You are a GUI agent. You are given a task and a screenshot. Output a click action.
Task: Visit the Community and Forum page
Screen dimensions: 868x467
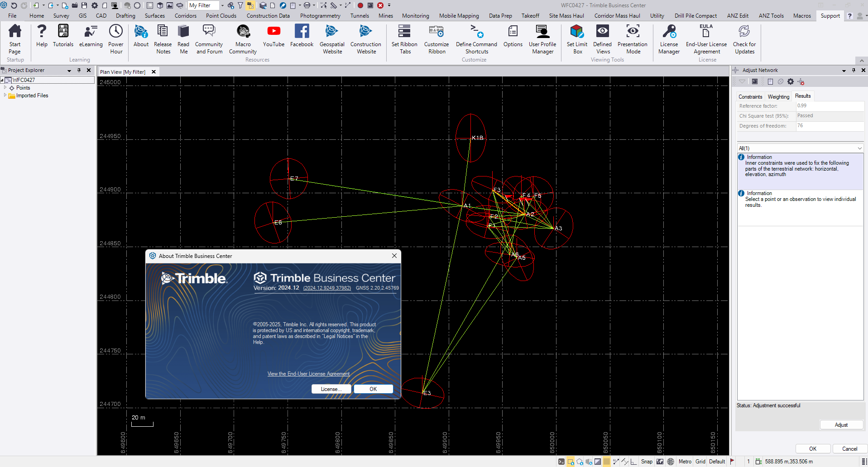[x=209, y=39]
